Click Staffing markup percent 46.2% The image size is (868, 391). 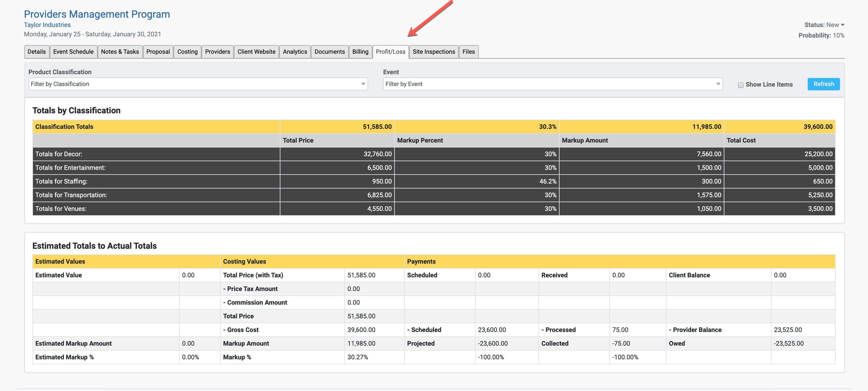[x=547, y=181]
